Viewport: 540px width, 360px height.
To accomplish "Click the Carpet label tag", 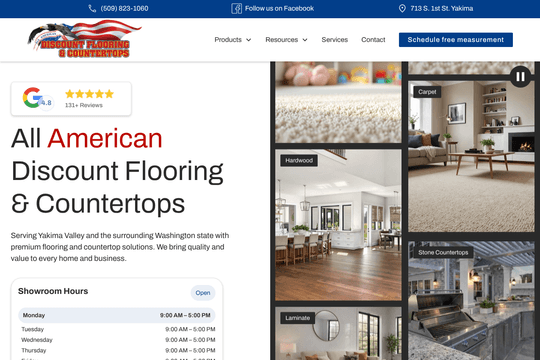I will (427, 92).
